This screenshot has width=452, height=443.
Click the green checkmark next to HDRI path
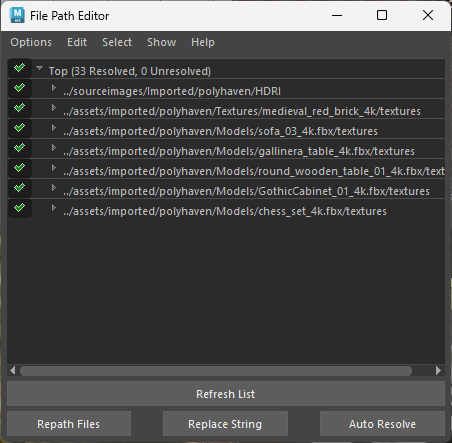click(20, 88)
